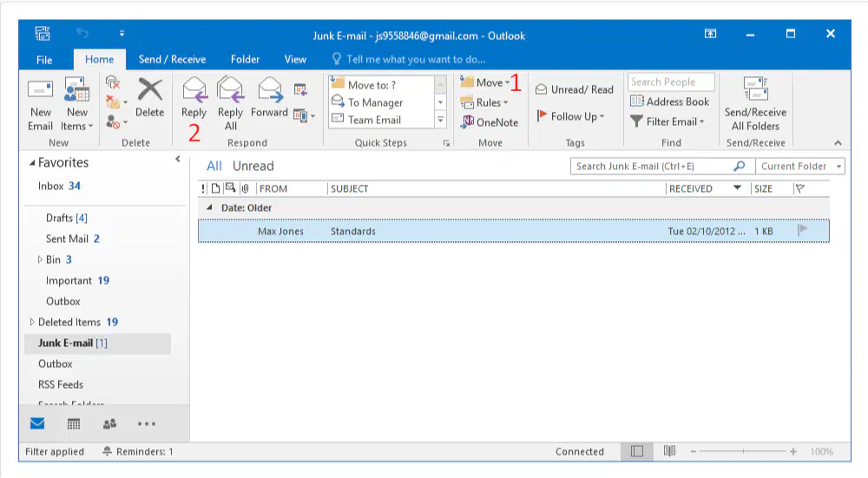The width and height of the screenshot is (868, 478).
Task: Open the Move dropdown
Action: click(485, 82)
